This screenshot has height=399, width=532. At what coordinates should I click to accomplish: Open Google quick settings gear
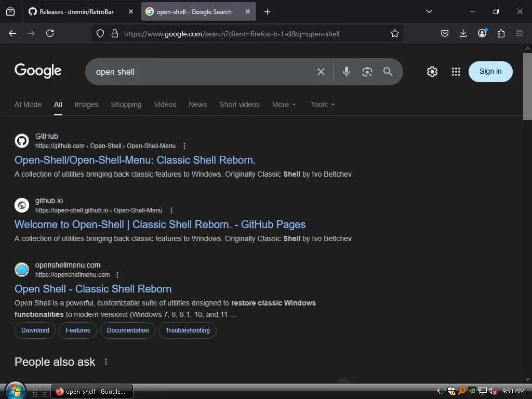click(432, 72)
